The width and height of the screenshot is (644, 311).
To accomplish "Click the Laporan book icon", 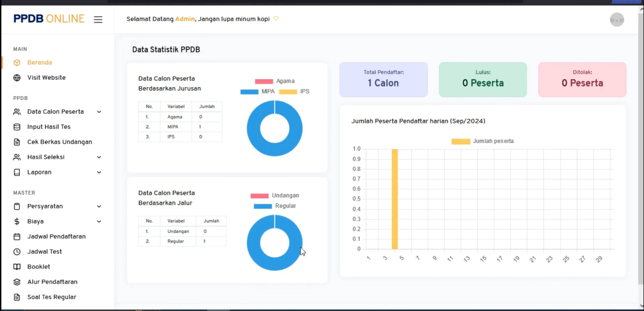I will (x=17, y=172).
